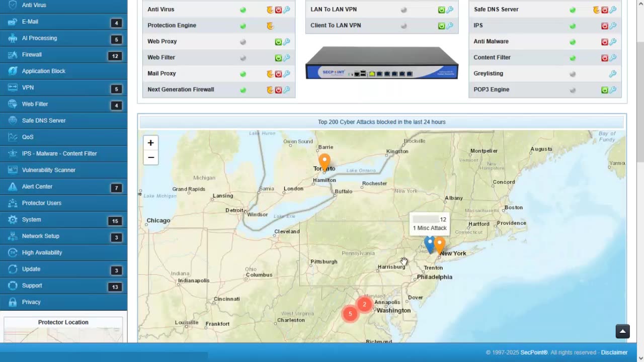The width and height of the screenshot is (644, 362).
Task: Open High Availability in the sidebar
Action: pos(63,253)
